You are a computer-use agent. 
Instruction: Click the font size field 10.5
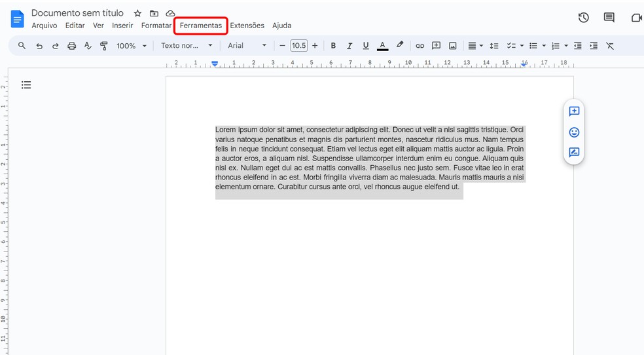(x=298, y=46)
